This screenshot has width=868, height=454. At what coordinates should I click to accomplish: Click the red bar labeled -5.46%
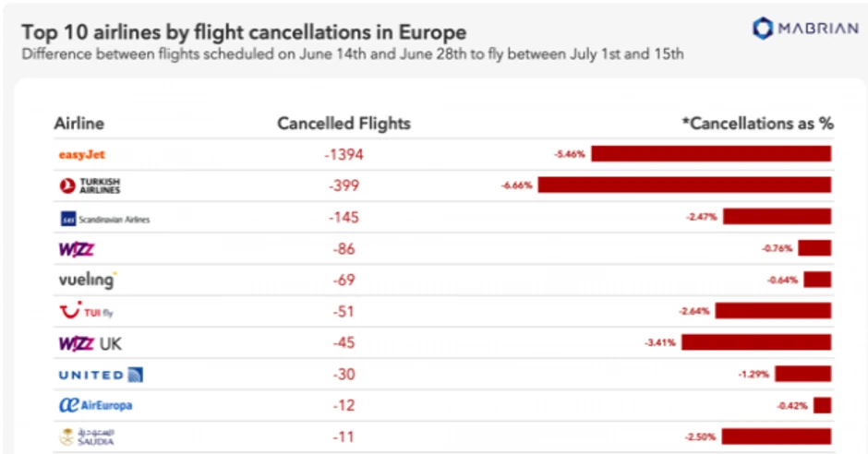[711, 154]
